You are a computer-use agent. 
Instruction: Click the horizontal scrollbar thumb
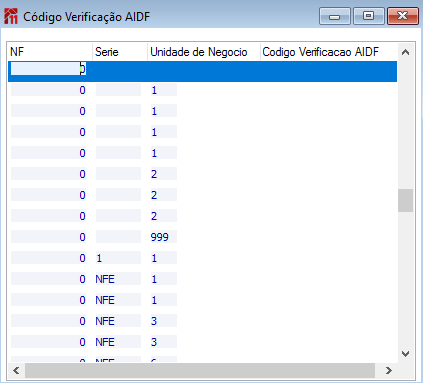point(200,370)
